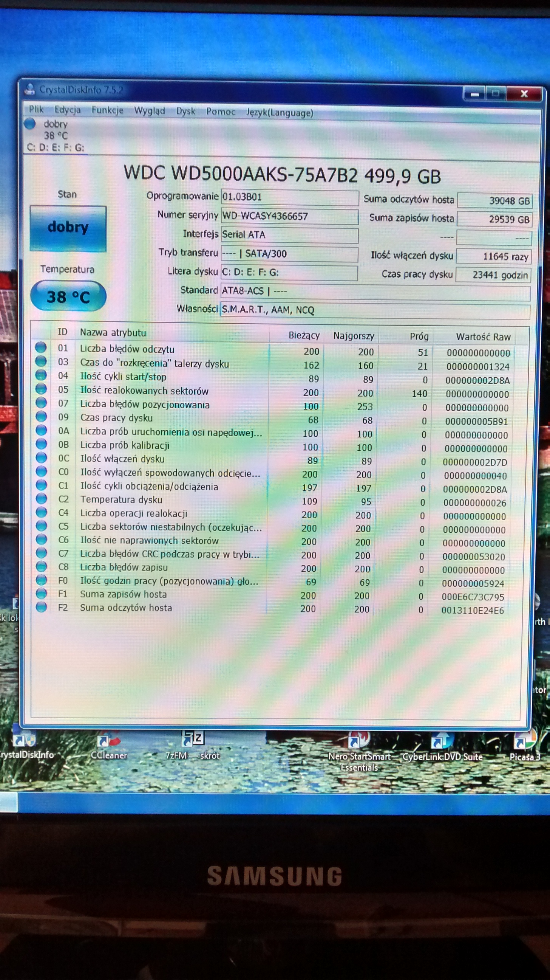Open the Edycja menu
The image size is (550, 980).
point(67,110)
